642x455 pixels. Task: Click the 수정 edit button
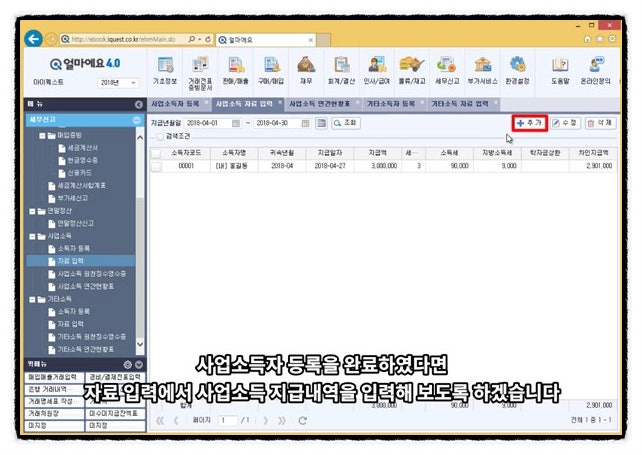[x=565, y=123]
